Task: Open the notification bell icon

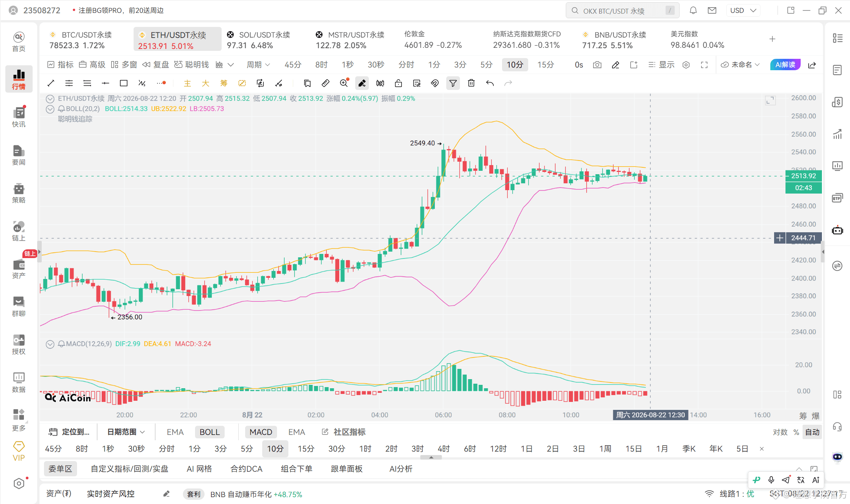Action: [693, 11]
